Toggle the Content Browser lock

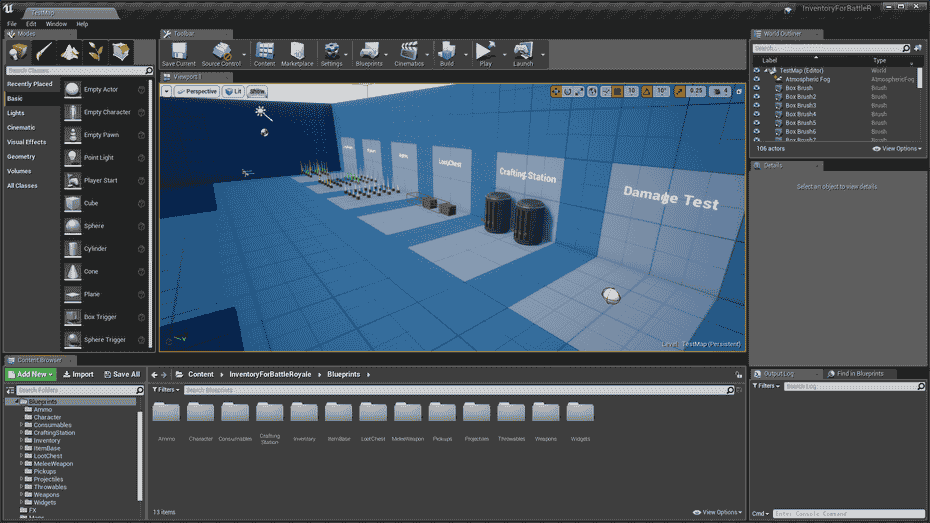point(738,375)
